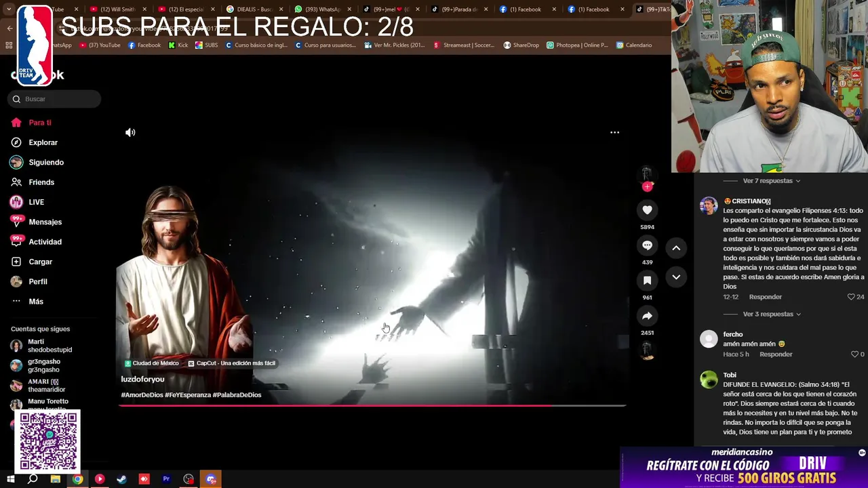Open the #PalabraDeDios hashtag
The height and width of the screenshot is (488, 868).
237,395
